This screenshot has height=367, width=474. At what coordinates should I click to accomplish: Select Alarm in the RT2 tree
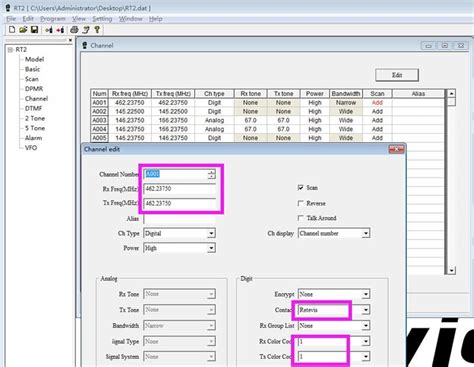pos(33,138)
